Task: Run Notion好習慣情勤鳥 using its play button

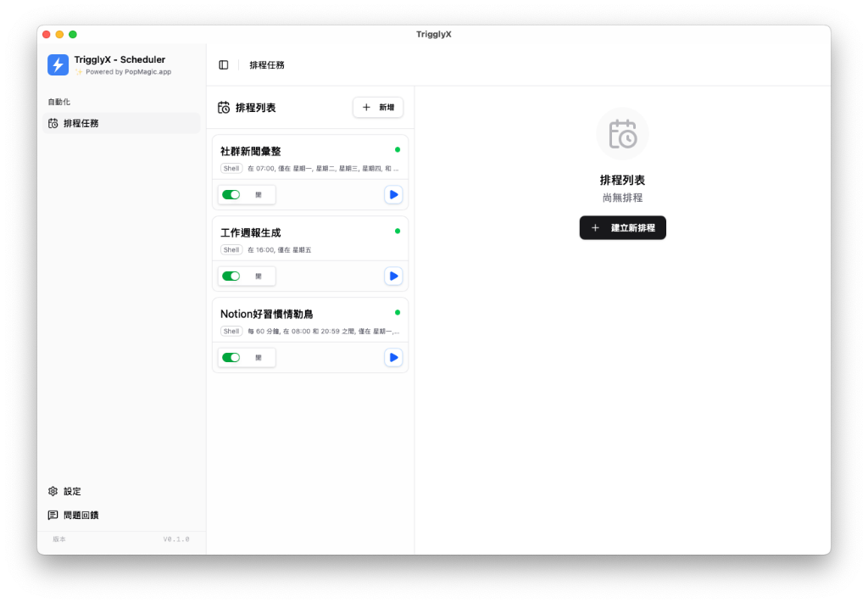Action: tap(393, 357)
